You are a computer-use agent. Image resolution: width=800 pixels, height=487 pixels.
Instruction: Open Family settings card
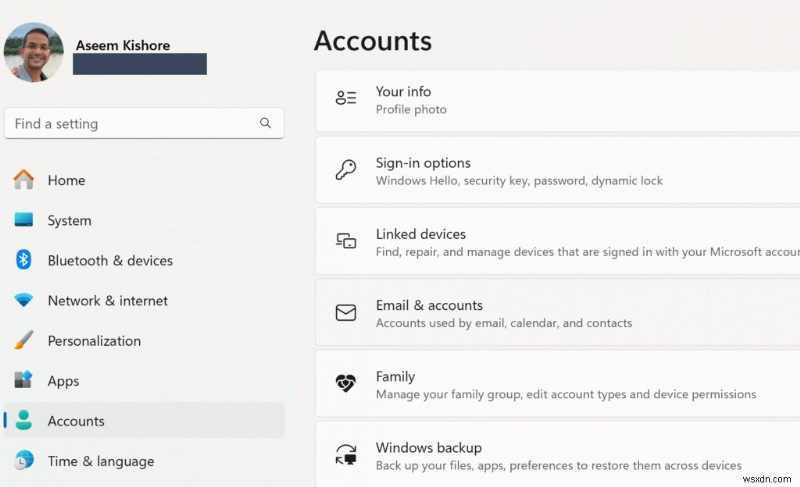[558, 383]
